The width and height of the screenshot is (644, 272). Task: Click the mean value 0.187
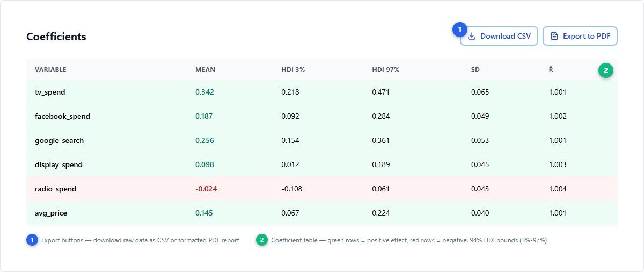click(x=204, y=116)
